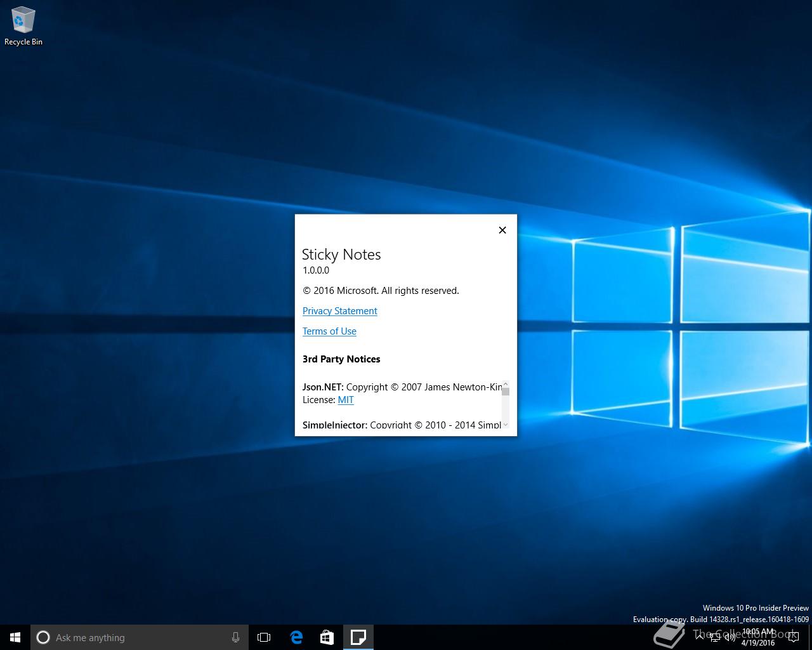Click the taskbar clock showing 10:05 AM
This screenshot has height=650, width=812.
pyautogui.click(x=758, y=637)
